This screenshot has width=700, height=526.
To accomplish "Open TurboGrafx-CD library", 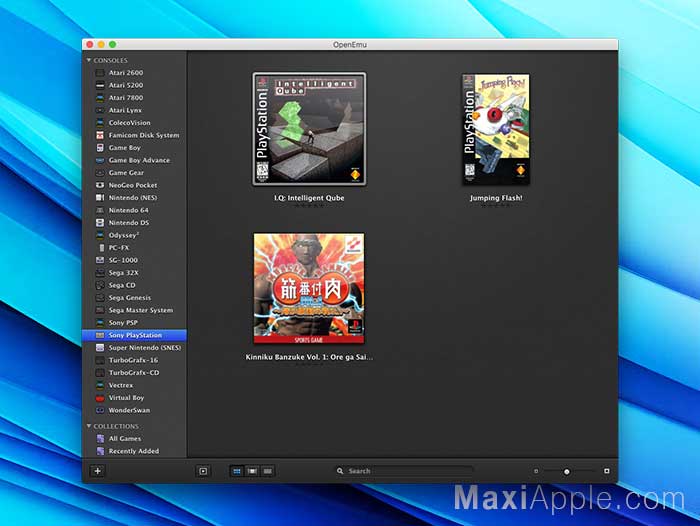I will [x=134, y=373].
